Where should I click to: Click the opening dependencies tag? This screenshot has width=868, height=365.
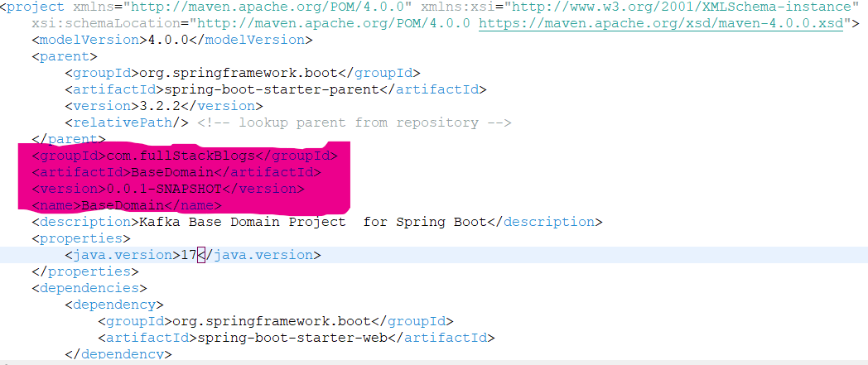point(84,288)
